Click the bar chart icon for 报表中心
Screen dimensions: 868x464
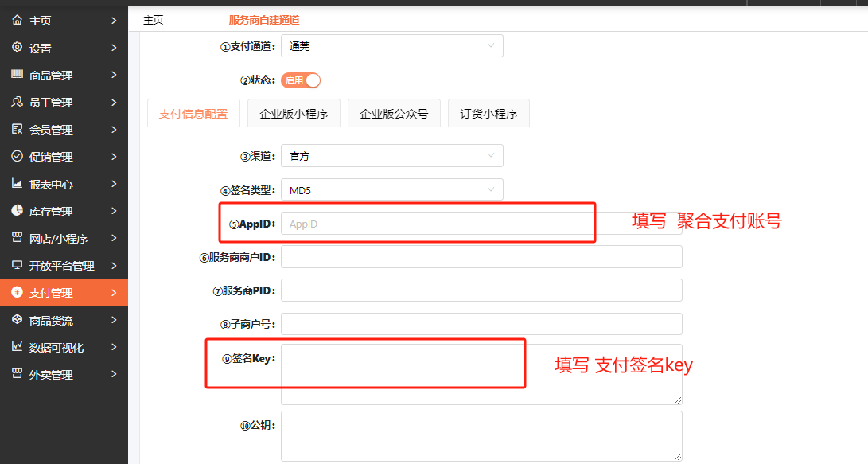pyautogui.click(x=17, y=184)
